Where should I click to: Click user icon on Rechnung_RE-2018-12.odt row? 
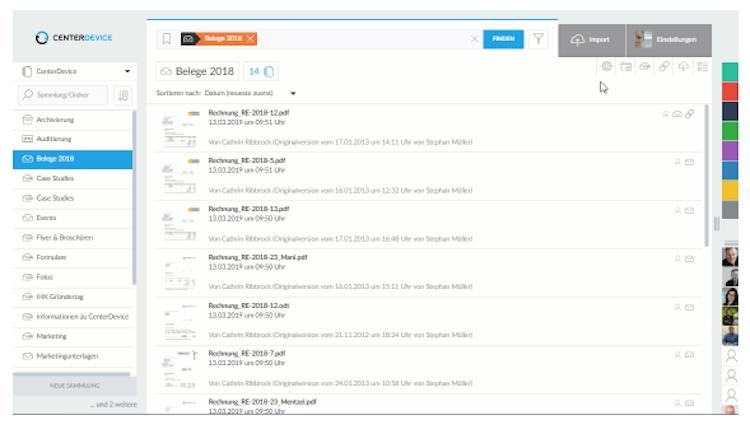tap(677, 308)
